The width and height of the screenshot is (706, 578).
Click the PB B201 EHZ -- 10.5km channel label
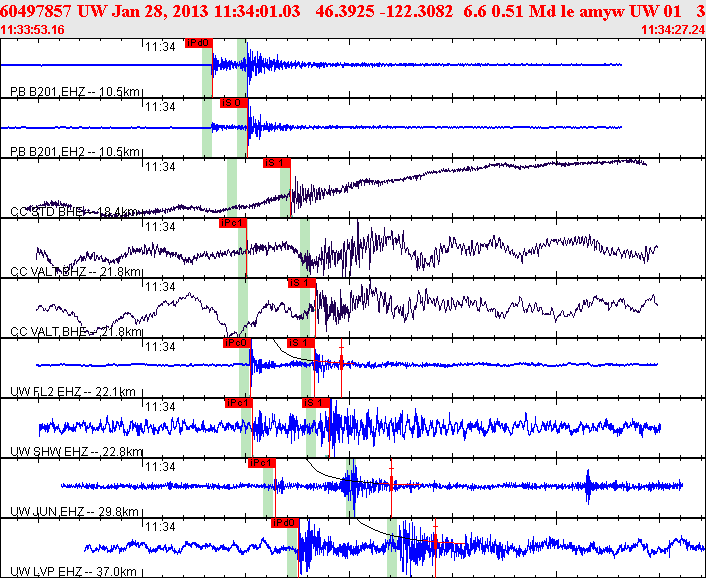pyautogui.click(x=75, y=92)
